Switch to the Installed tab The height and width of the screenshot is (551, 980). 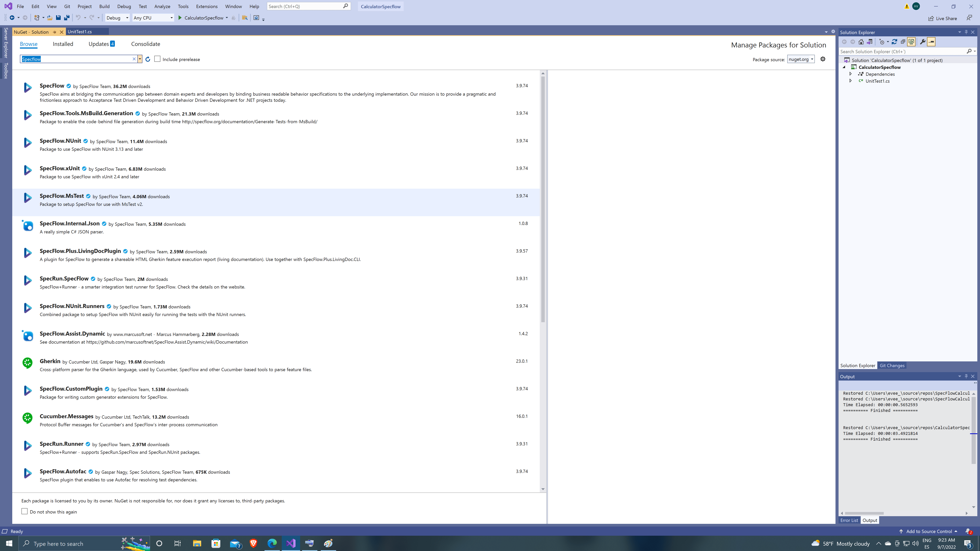click(x=63, y=44)
